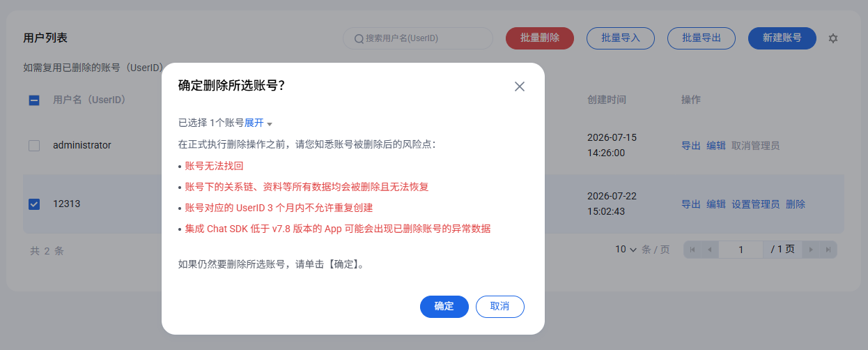Open the 10 per page dropdown
Viewport: 868px width, 350px height.
(x=626, y=250)
